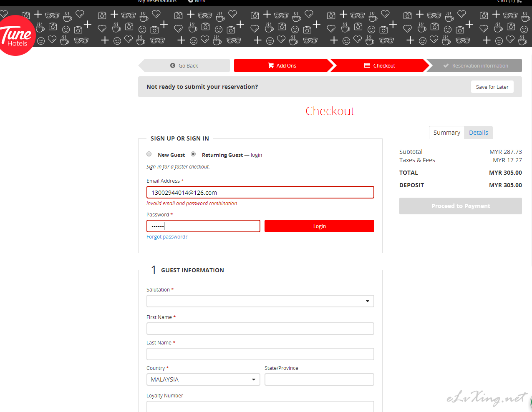Click the 'Sign-in for a faster checkout.' text
532x412 pixels.
178,167
